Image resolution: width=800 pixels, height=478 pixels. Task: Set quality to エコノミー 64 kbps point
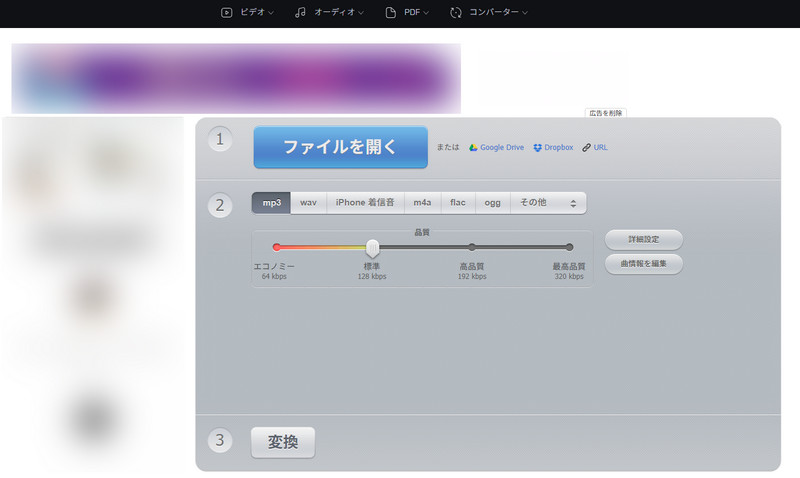pyautogui.click(x=277, y=247)
